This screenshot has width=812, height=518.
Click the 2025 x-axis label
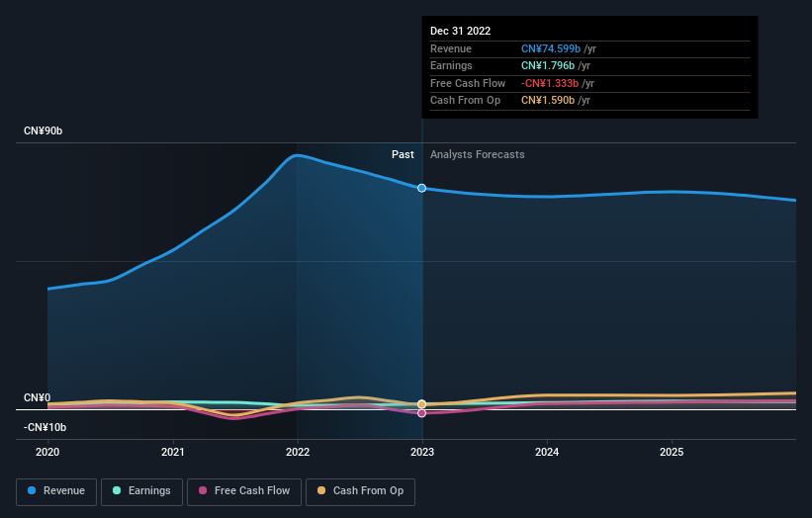point(672,452)
